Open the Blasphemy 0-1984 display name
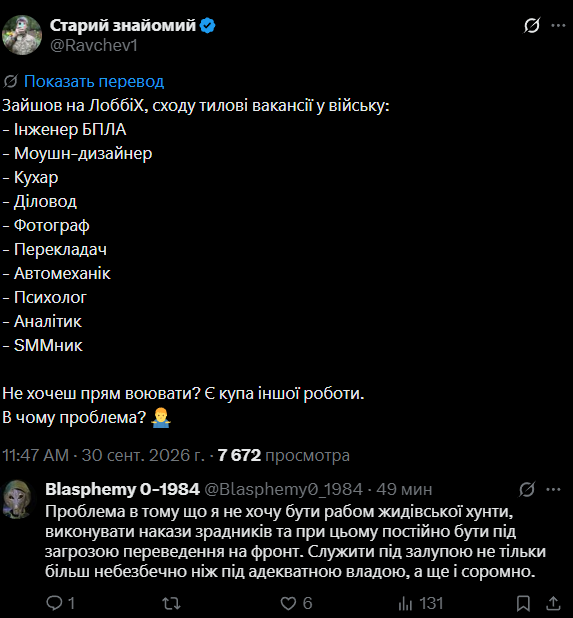 point(122,489)
